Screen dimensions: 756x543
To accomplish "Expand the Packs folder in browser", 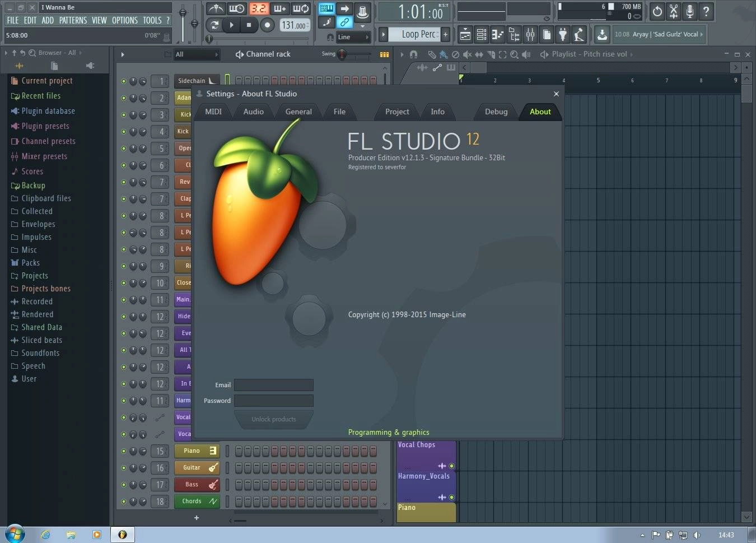I will pos(30,263).
